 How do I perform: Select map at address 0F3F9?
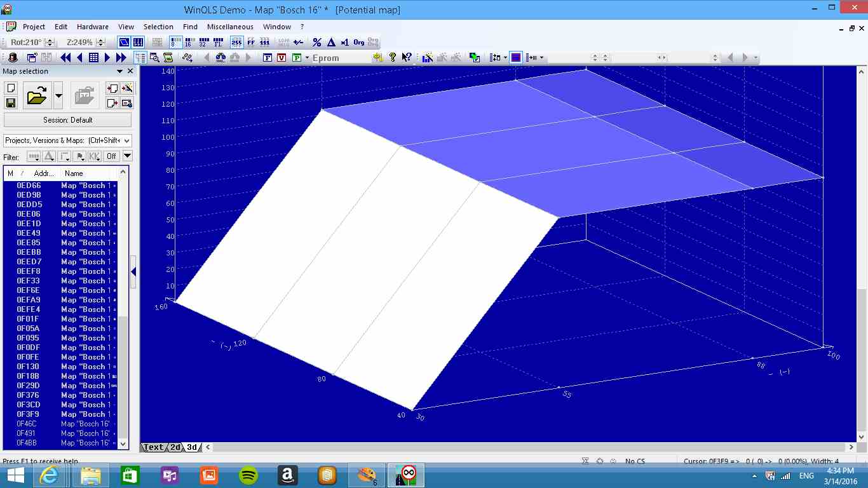pos(60,414)
